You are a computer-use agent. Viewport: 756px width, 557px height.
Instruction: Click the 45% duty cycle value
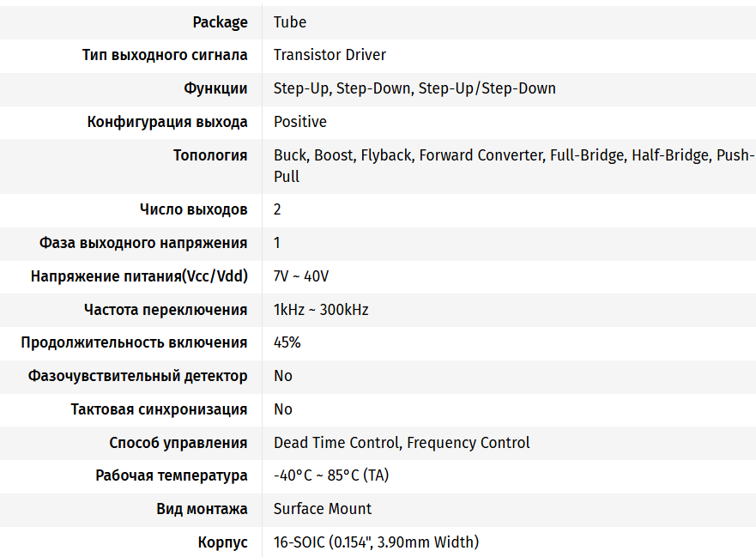pos(287,342)
